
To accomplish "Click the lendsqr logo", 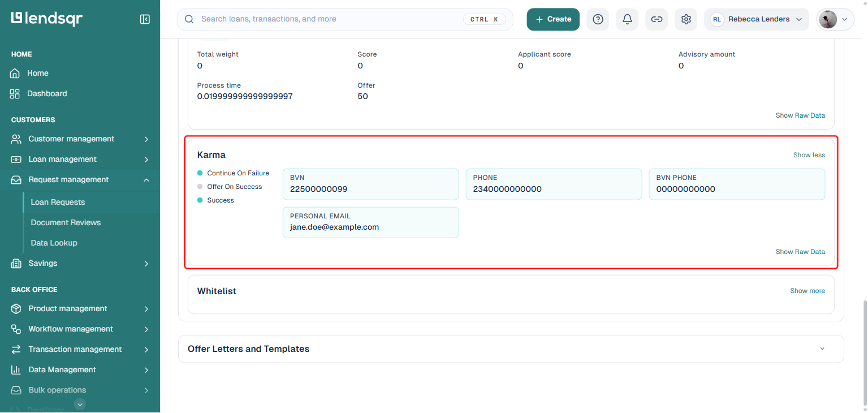I will coord(47,19).
